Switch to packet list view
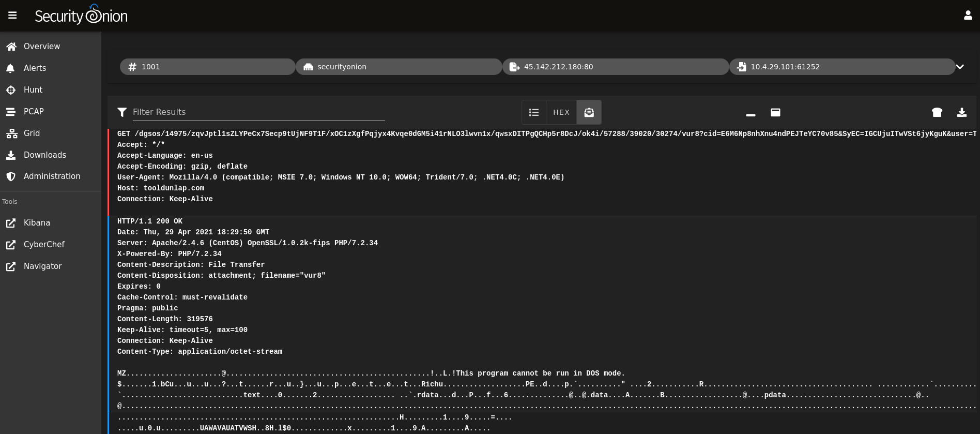 click(534, 112)
